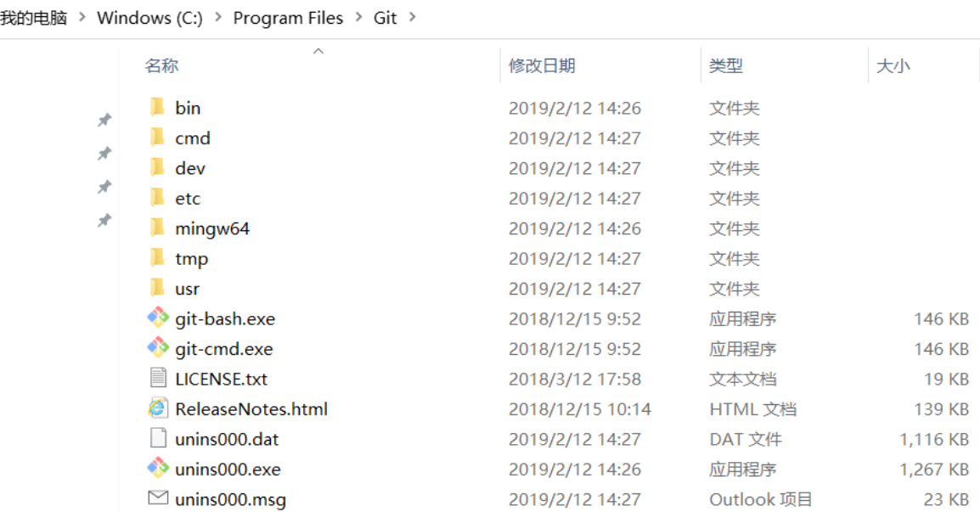Click the LICENSE.txt text document icon
Image resolution: width=980 pixels, height=512 pixels.
[x=158, y=378]
